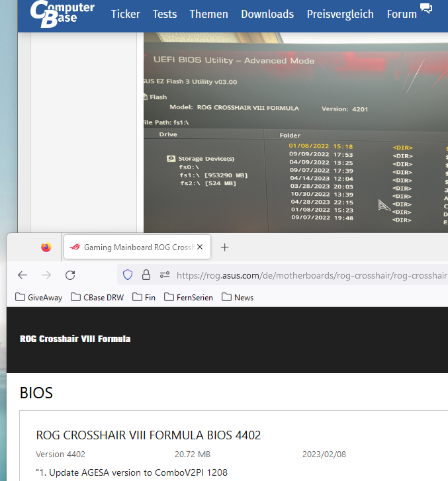Click the Version 4402 text

[x=60, y=454]
